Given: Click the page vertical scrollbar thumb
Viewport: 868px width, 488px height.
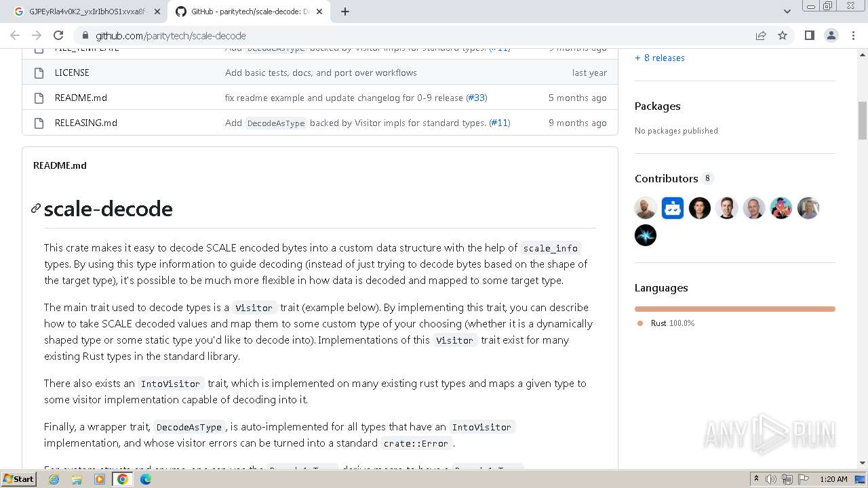Looking at the screenshot, I should pyautogui.click(x=863, y=119).
